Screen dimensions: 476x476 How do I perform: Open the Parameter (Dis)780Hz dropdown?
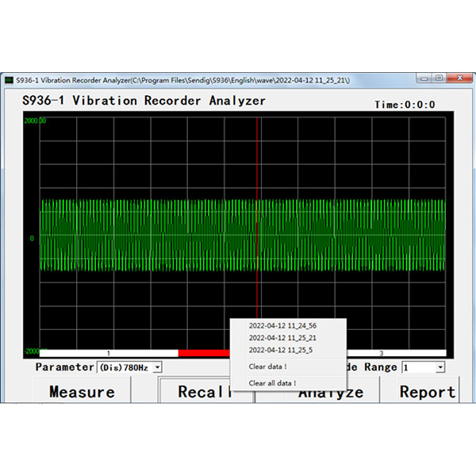[x=157, y=367]
